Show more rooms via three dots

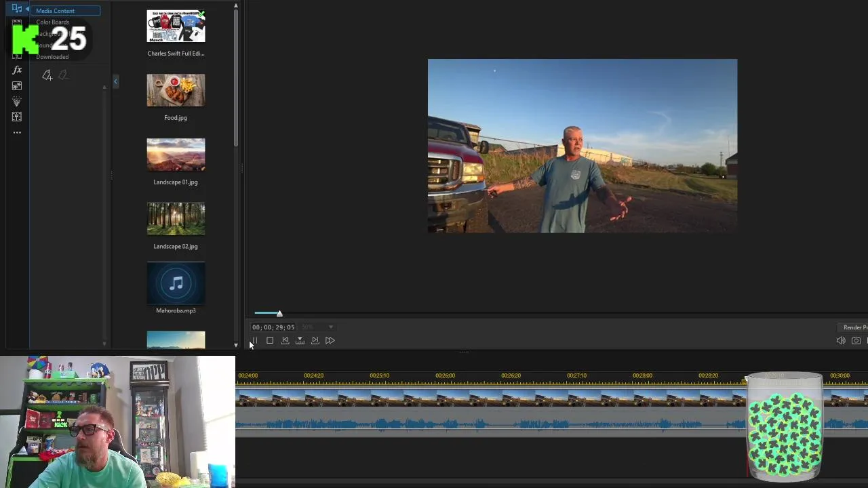pyautogui.click(x=17, y=132)
